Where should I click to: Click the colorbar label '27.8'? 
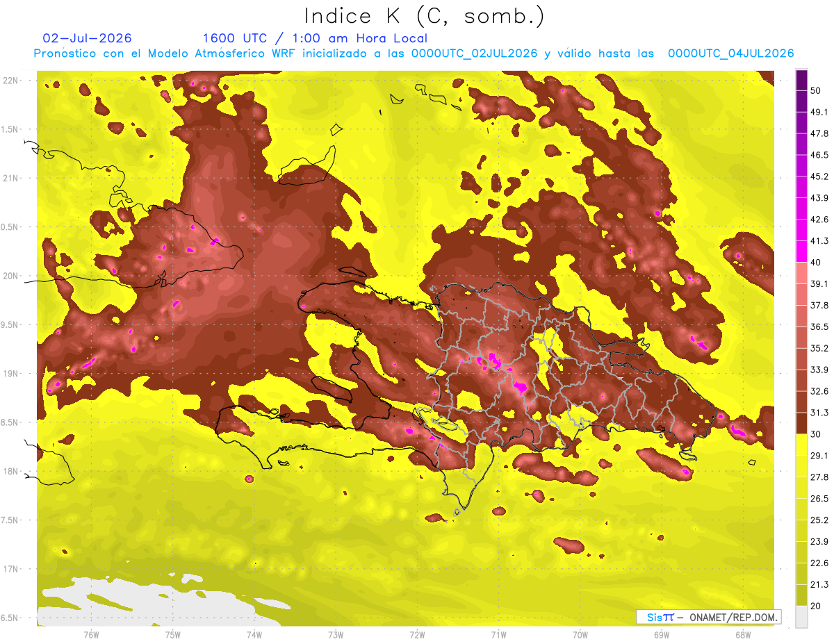[x=820, y=477]
